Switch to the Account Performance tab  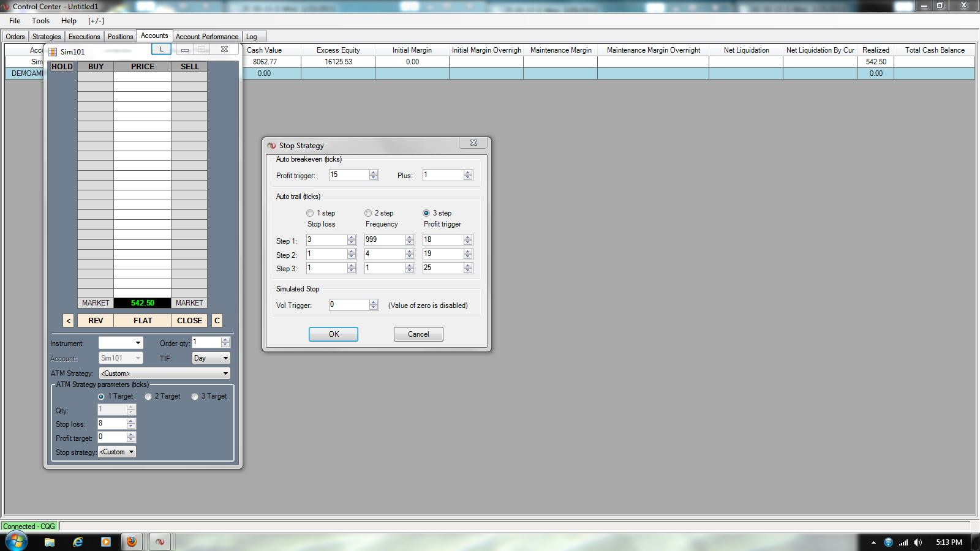coord(207,37)
